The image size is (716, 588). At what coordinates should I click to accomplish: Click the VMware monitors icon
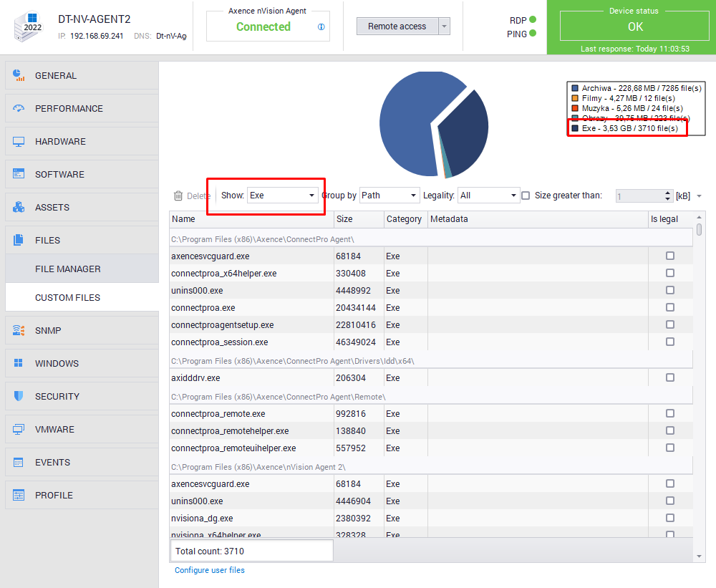pyautogui.click(x=19, y=430)
